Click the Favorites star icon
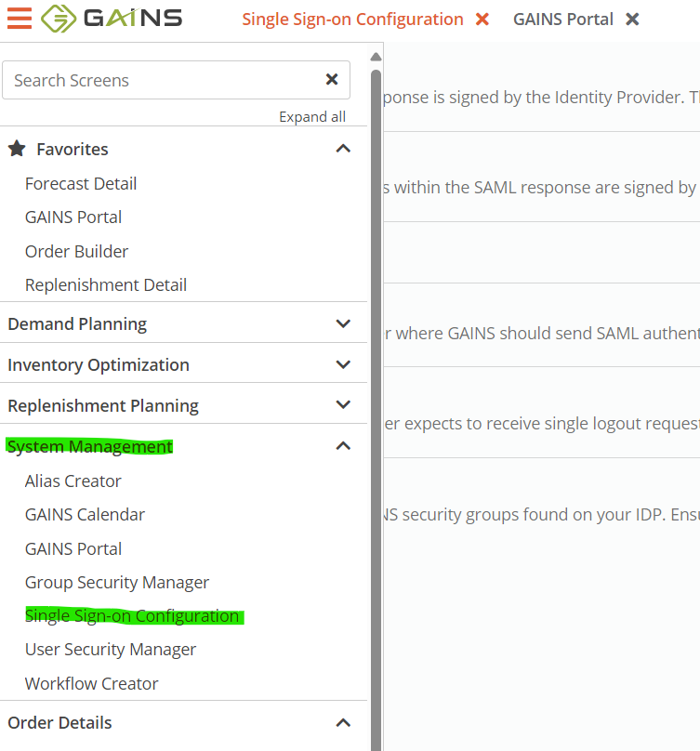The image size is (700, 751). pyautogui.click(x=16, y=149)
